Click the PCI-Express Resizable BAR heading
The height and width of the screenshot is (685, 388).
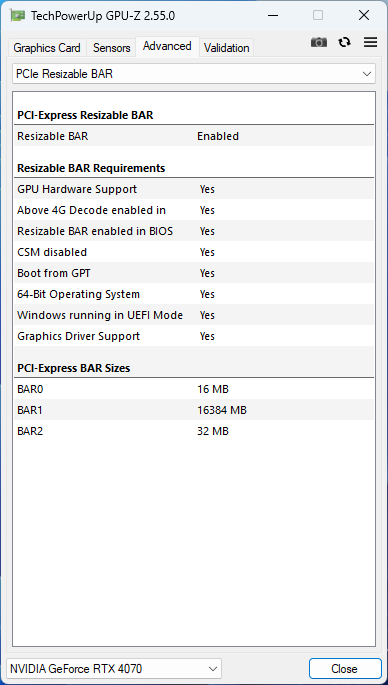85,115
